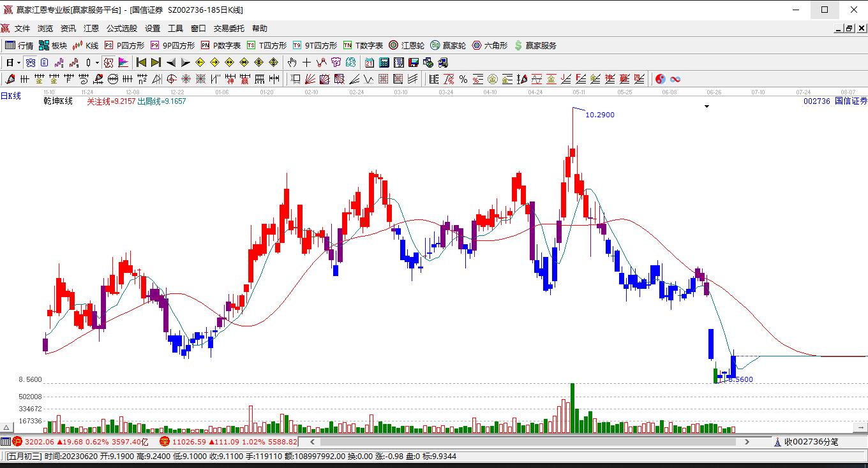The image size is (868, 468).
Task: Open the 行情 quotes view
Action: 19,45
